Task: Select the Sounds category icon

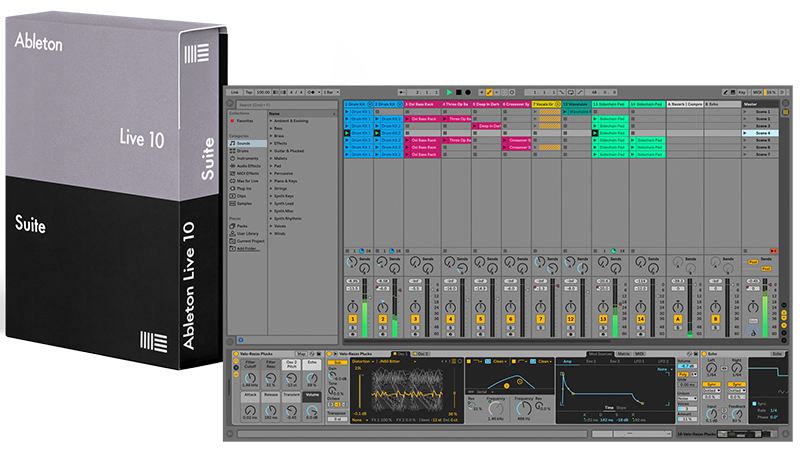Action: (232, 143)
